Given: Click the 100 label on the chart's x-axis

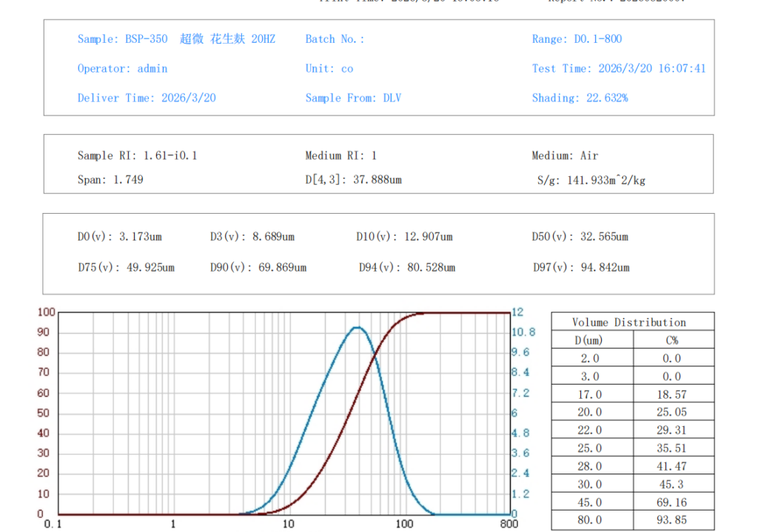Looking at the screenshot, I should 404,525.
